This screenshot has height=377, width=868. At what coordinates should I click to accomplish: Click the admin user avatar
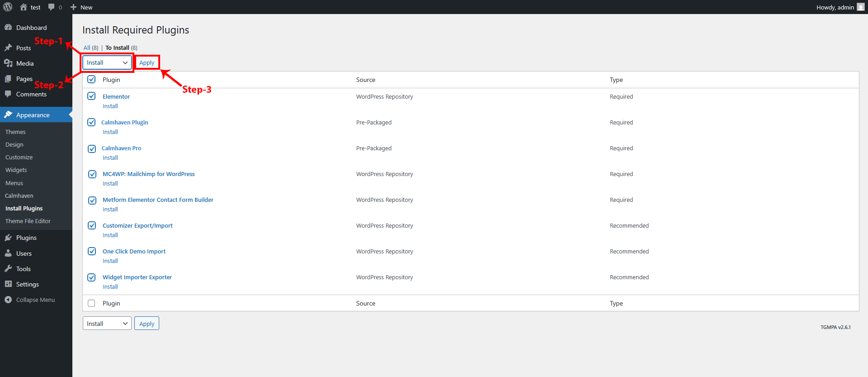click(x=860, y=7)
